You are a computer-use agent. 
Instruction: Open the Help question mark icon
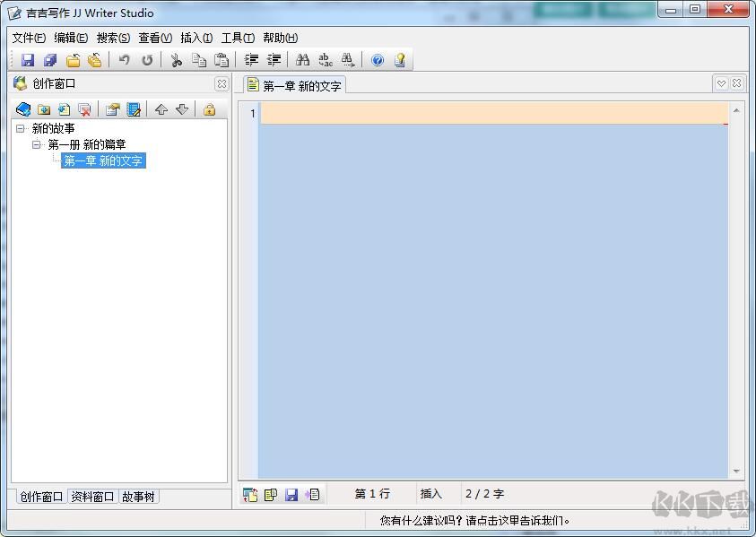point(377,59)
